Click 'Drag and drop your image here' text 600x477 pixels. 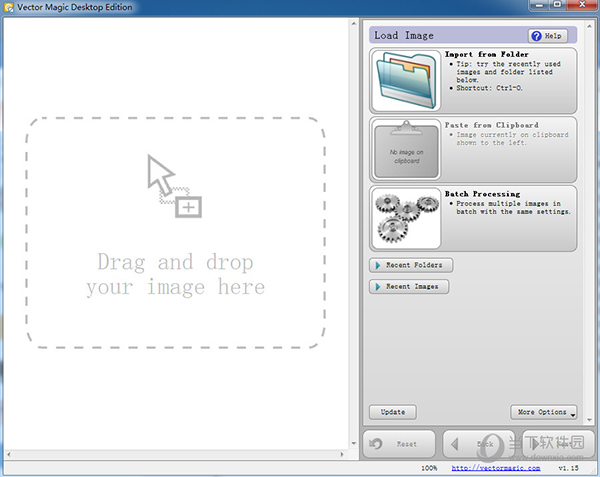coord(176,275)
